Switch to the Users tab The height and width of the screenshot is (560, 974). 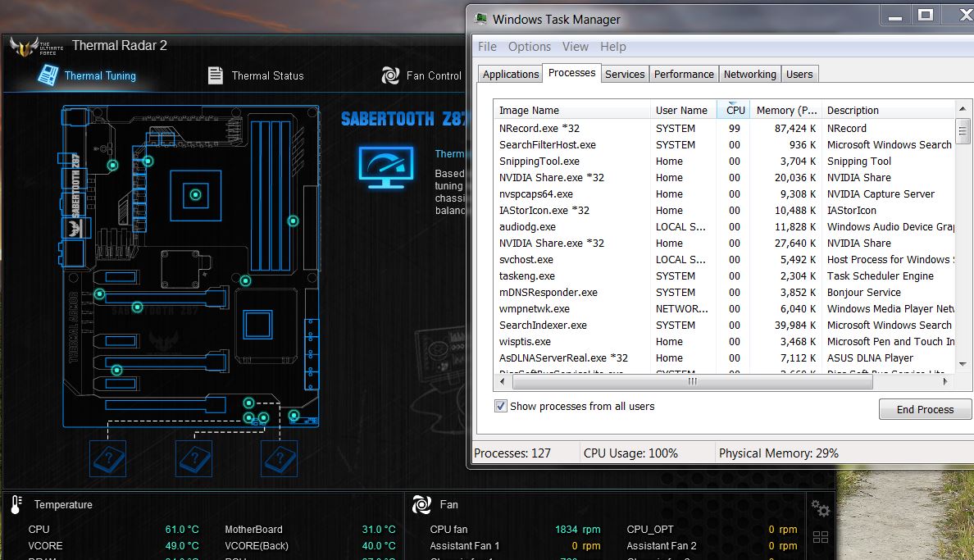pos(799,74)
